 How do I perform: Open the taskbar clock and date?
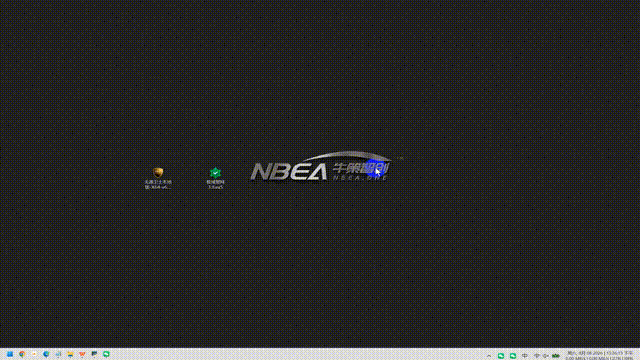pos(600,356)
